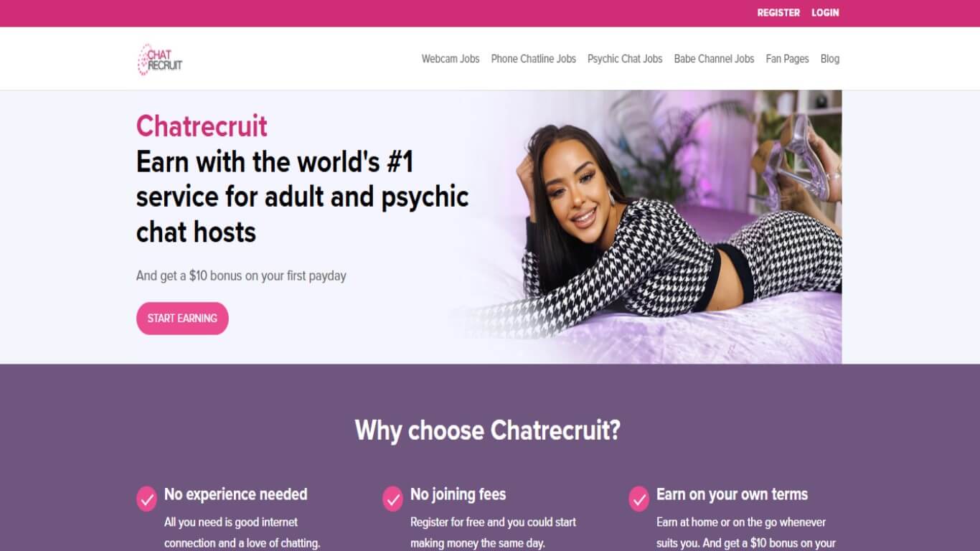The height and width of the screenshot is (551, 980).
Task: Click the LOGIN link in top bar
Action: [x=825, y=13]
